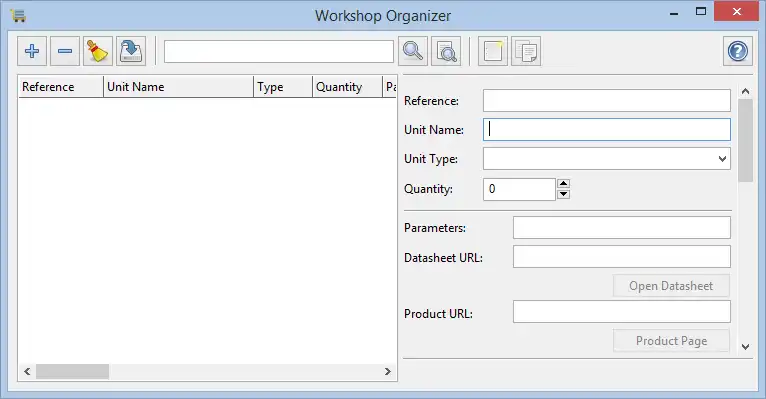Screen dimensions: 766x399
Task: Click the broom Clear icon
Action: coord(98,51)
